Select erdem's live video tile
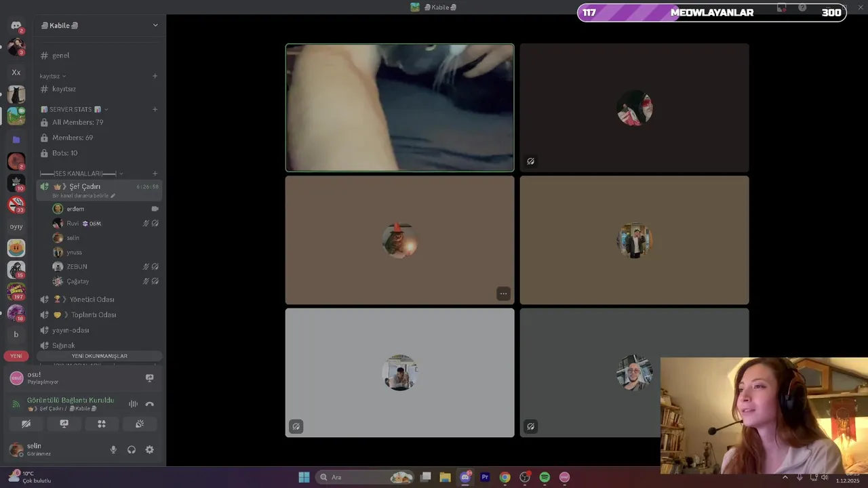Screen dimensions: 868x488 click(399, 108)
